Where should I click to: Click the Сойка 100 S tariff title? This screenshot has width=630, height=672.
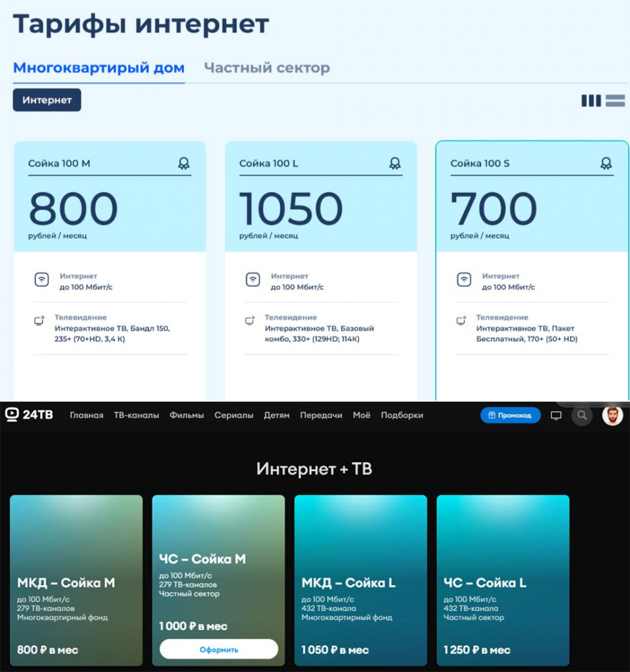(480, 163)
